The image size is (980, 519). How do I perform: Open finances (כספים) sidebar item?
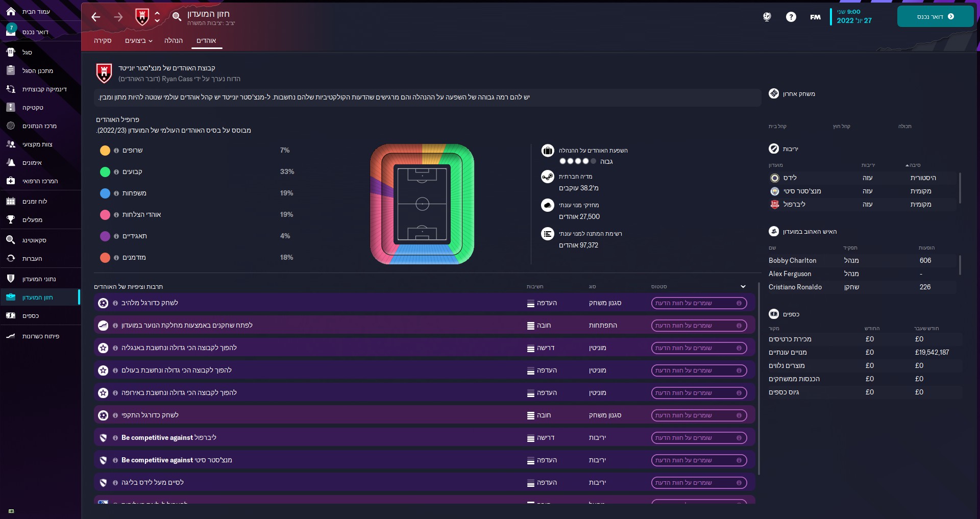pos(40,315)
